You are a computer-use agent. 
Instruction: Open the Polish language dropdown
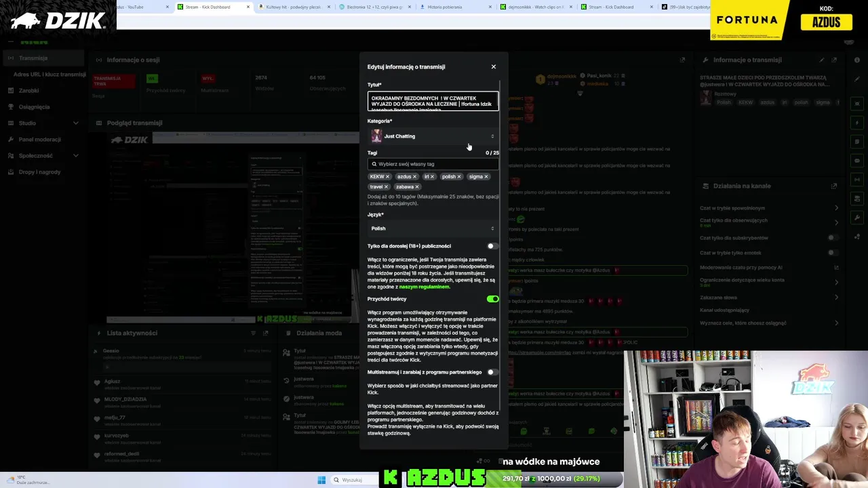[x=433, y=228]
